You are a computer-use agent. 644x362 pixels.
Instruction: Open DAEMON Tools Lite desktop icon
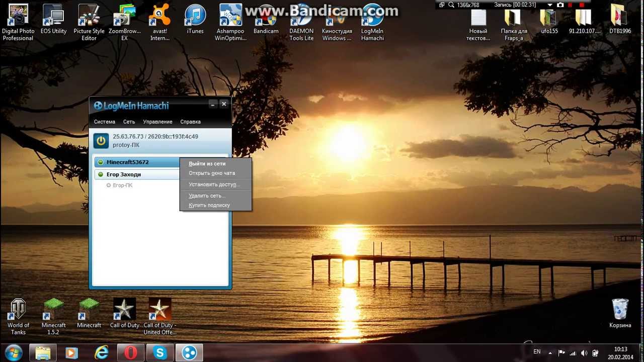301,23
